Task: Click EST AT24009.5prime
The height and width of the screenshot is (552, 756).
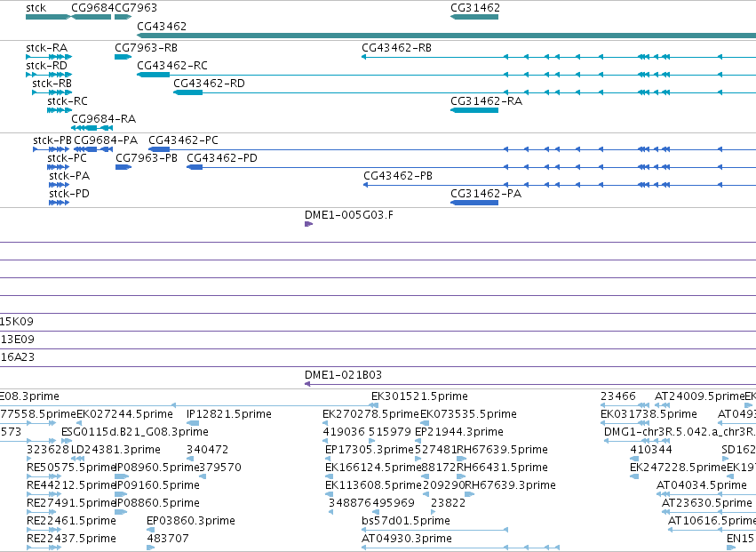Action: tap(663, 405)
